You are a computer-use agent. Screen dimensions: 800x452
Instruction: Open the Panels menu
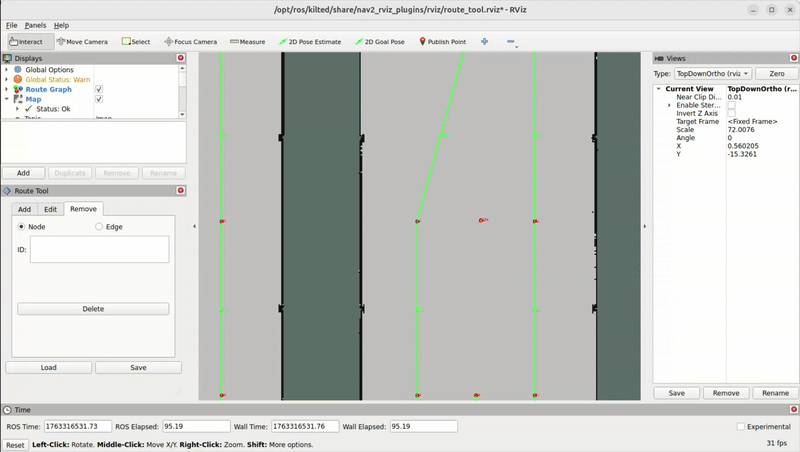click(x=35, y=25)
